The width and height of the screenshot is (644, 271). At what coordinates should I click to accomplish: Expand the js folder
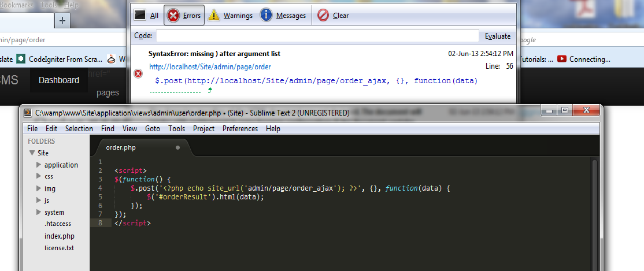(39, 201)
